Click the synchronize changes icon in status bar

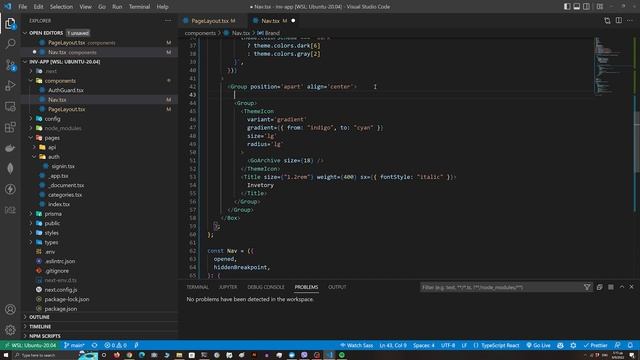coord(94,345)
